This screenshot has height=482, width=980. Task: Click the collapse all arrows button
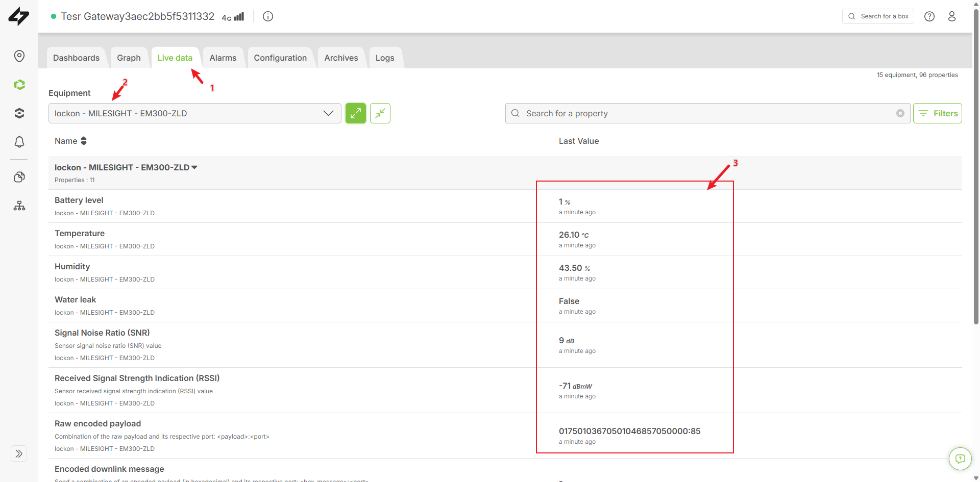pos(380,113)
